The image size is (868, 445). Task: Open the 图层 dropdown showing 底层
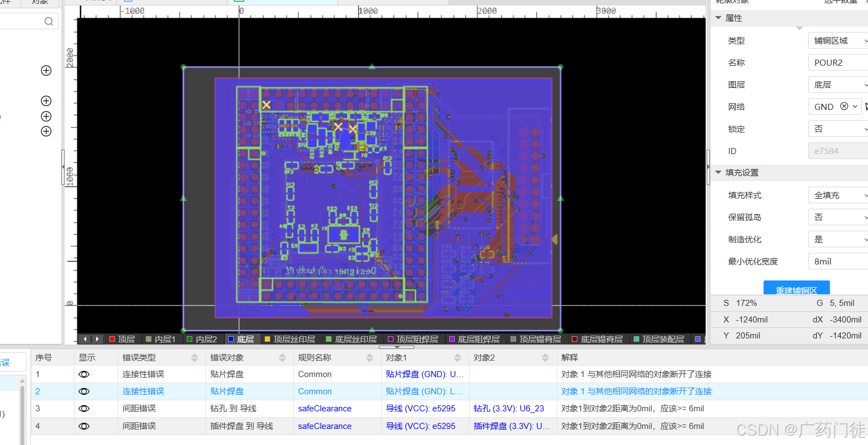838,84
